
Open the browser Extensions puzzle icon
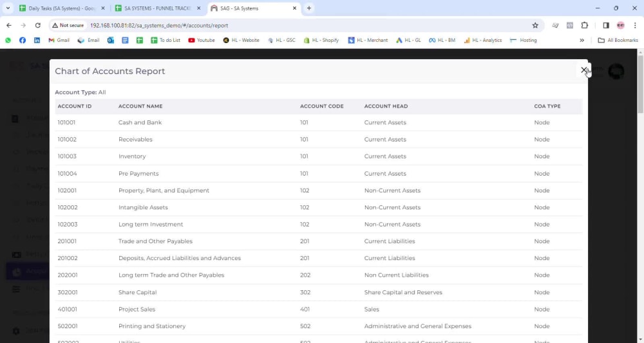tap(585, 26)
